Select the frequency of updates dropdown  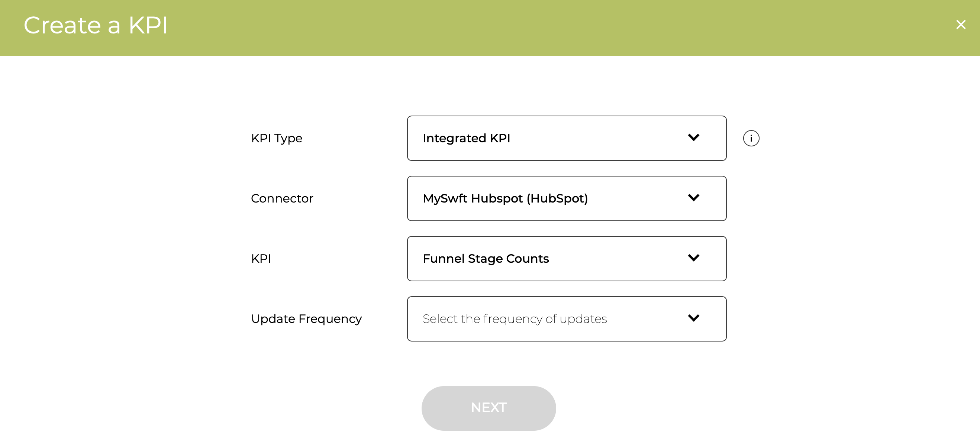click(x=567, y=319)
